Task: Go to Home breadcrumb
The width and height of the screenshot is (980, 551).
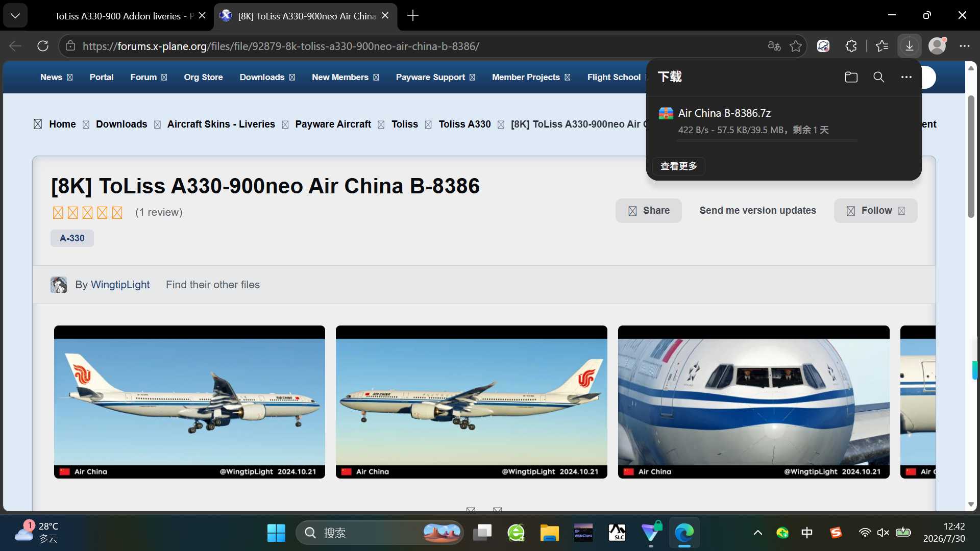Action: (x=62, y=124)
